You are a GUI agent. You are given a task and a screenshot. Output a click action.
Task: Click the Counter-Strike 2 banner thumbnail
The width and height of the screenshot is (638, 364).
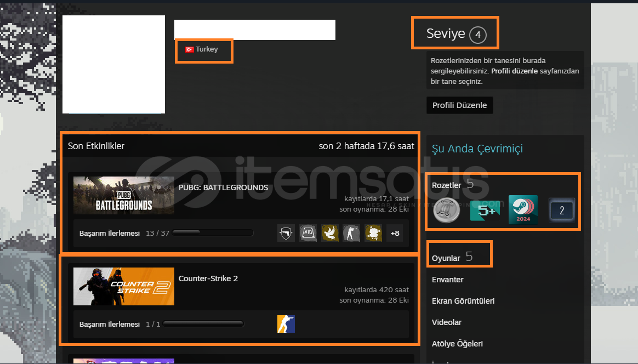(x=124, y=287)
